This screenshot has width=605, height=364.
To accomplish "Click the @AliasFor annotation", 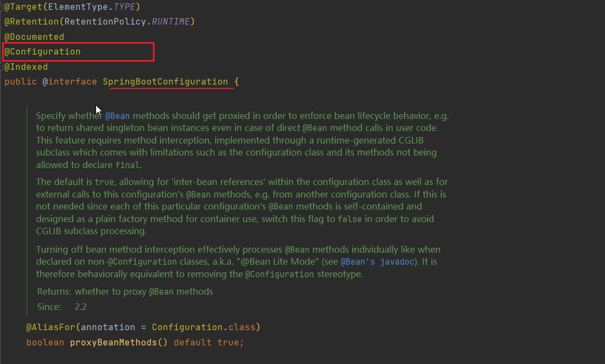I will coord(51,327).
